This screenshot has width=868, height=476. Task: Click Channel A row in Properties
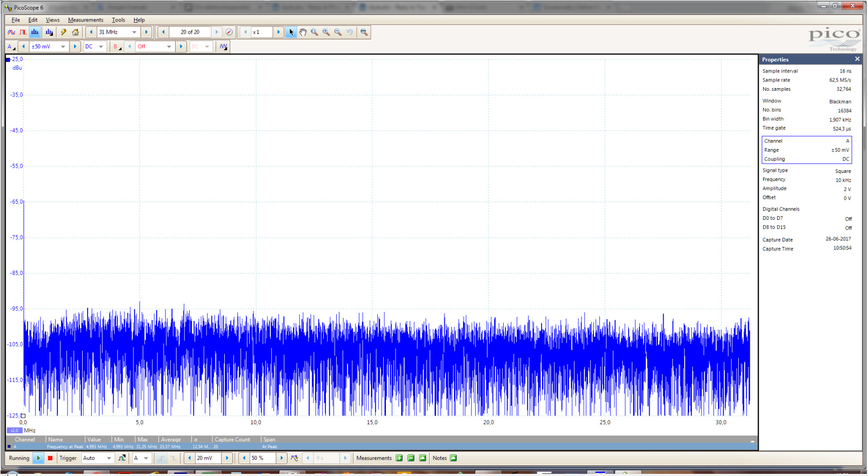point(806,141)
